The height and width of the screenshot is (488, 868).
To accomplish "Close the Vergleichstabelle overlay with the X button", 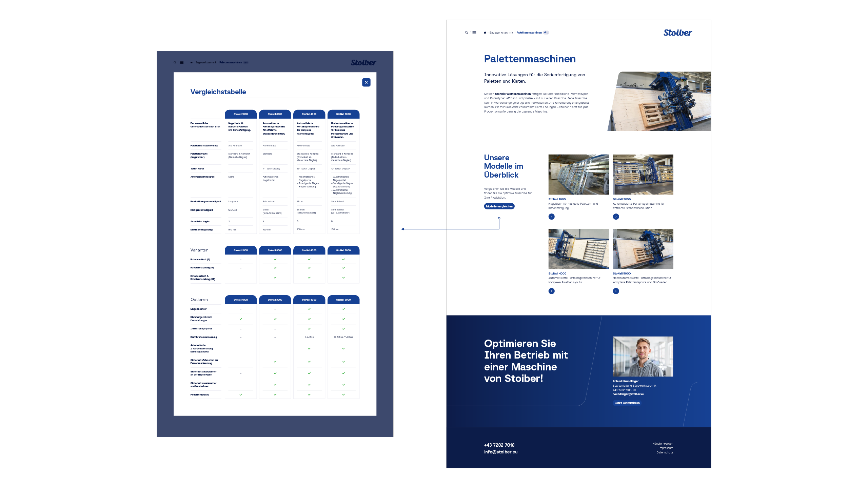I will pyautogui.click(x=366, y=82).
